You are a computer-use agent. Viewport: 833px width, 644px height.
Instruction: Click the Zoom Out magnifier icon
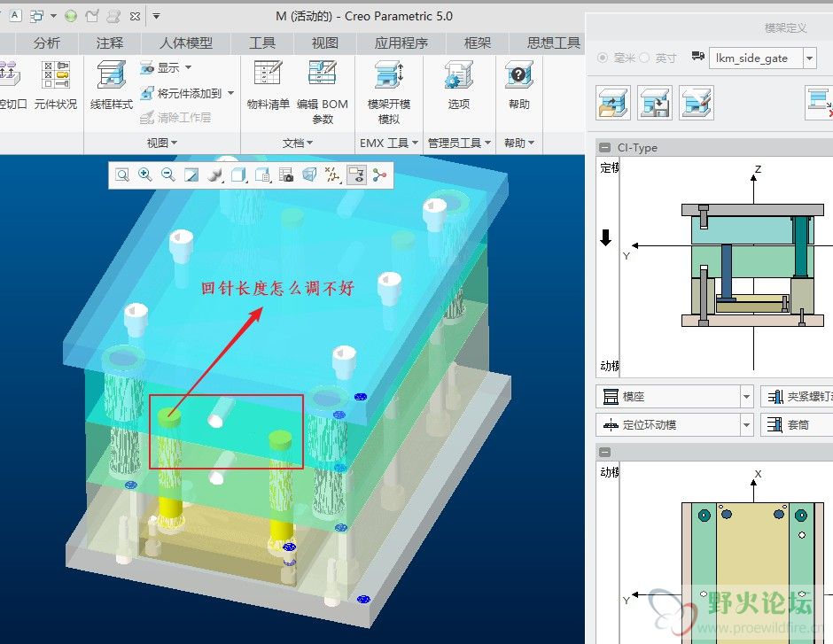click(168, 175)
